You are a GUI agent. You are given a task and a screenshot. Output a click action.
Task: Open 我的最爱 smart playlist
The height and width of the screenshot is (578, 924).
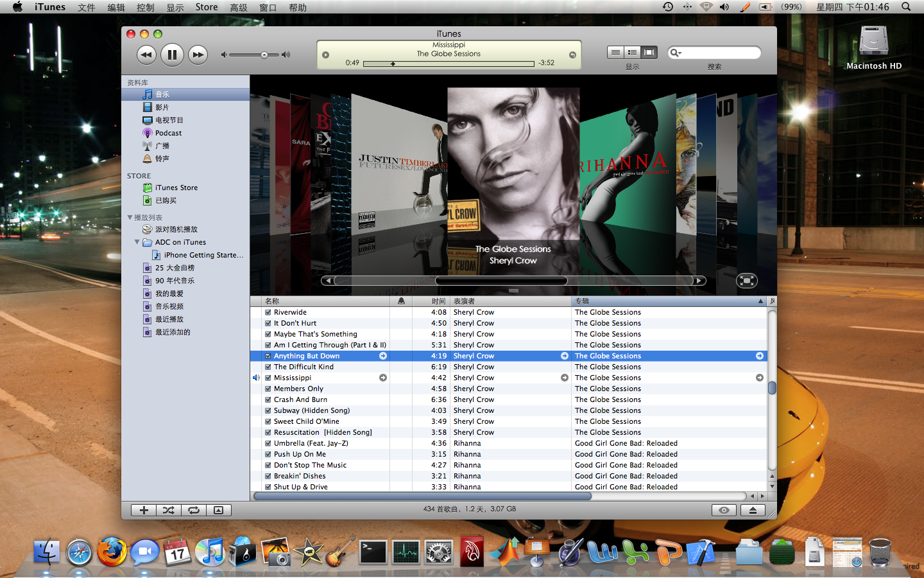coord(185,293)
